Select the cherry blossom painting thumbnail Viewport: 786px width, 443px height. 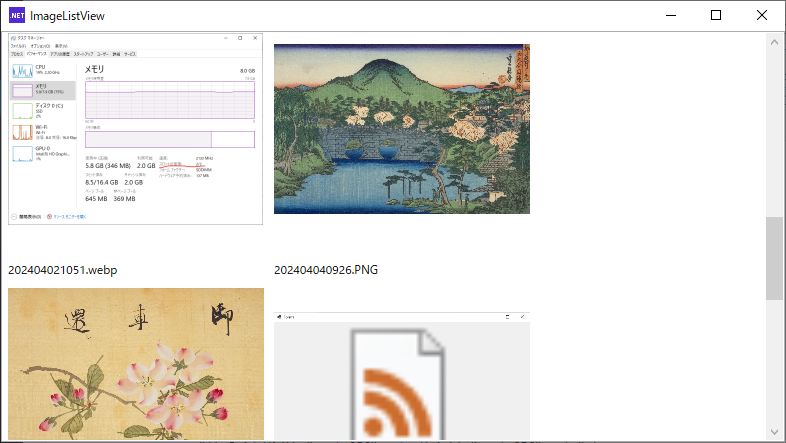pos(136,364)
